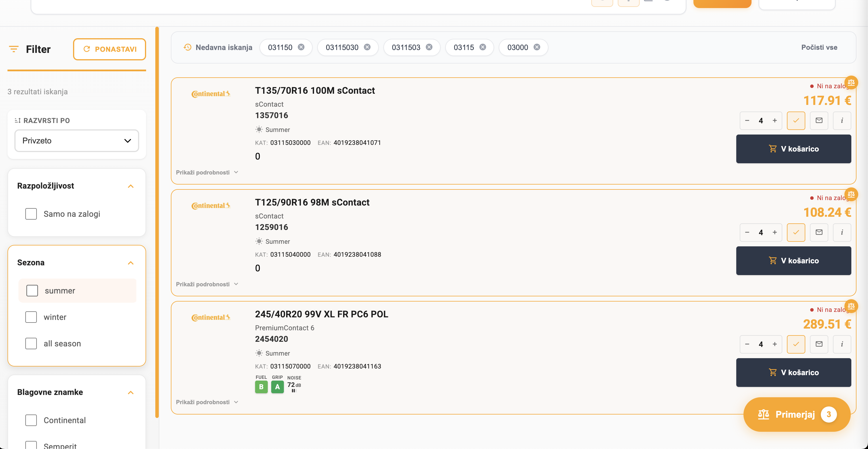Image resolution: width=868 pixels, height=449 pixels.
Task: Collapse the Razpoložljivost filter section
Action: click(x=131, y=186)
